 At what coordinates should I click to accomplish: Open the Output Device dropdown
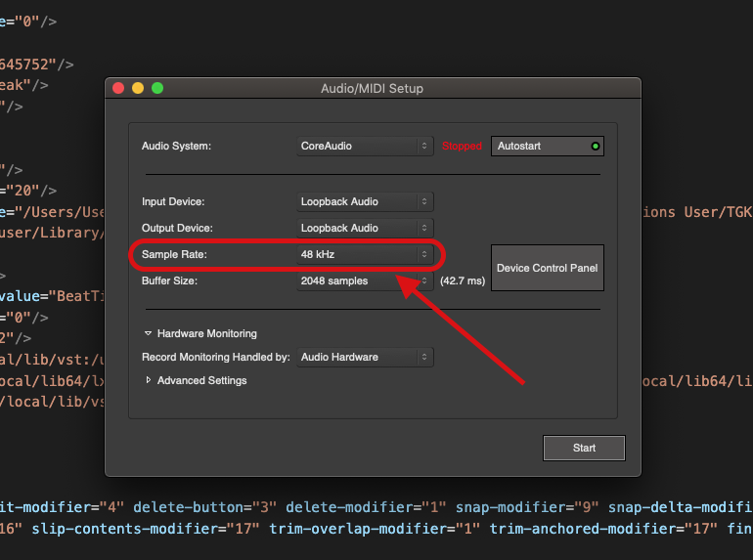(365, 228)
